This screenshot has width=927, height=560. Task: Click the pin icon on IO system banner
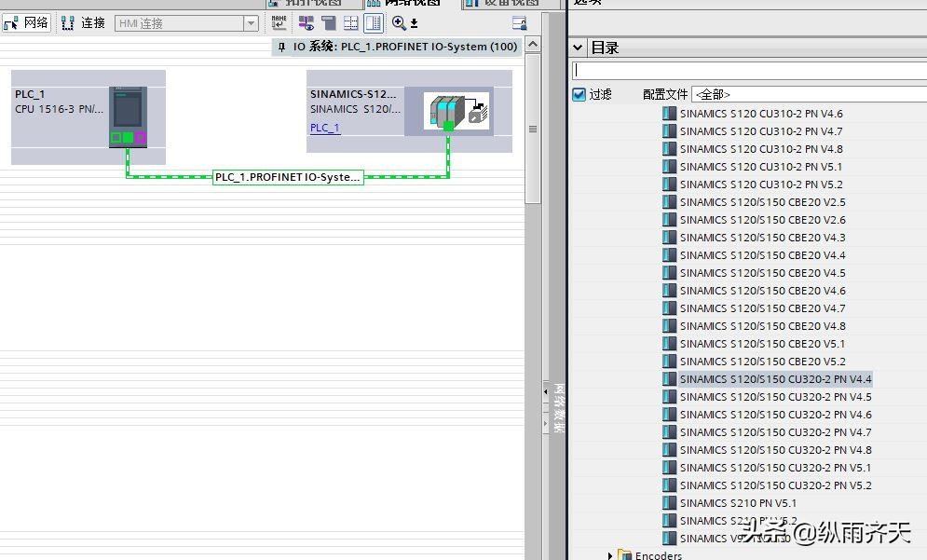(x=281, y=47)
